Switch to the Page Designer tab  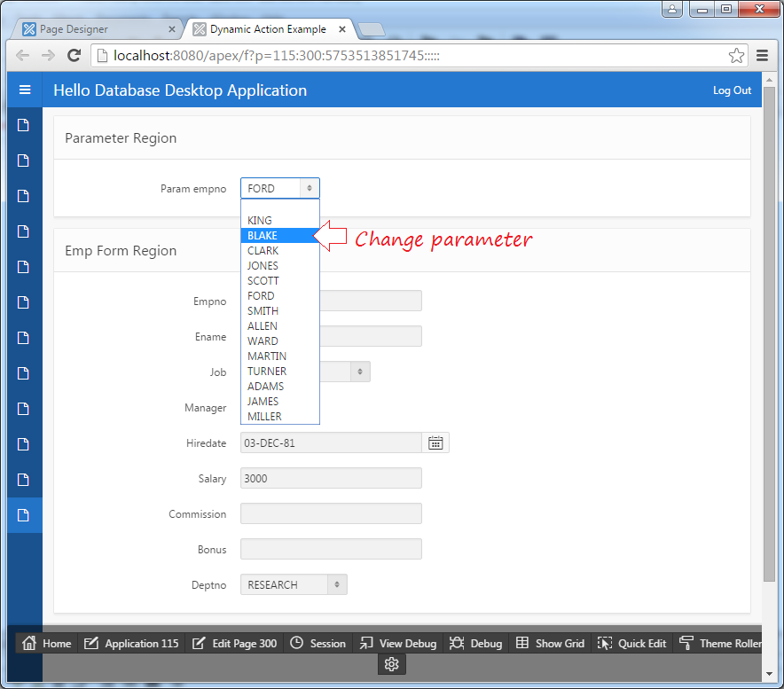click(x=98, y=29)
